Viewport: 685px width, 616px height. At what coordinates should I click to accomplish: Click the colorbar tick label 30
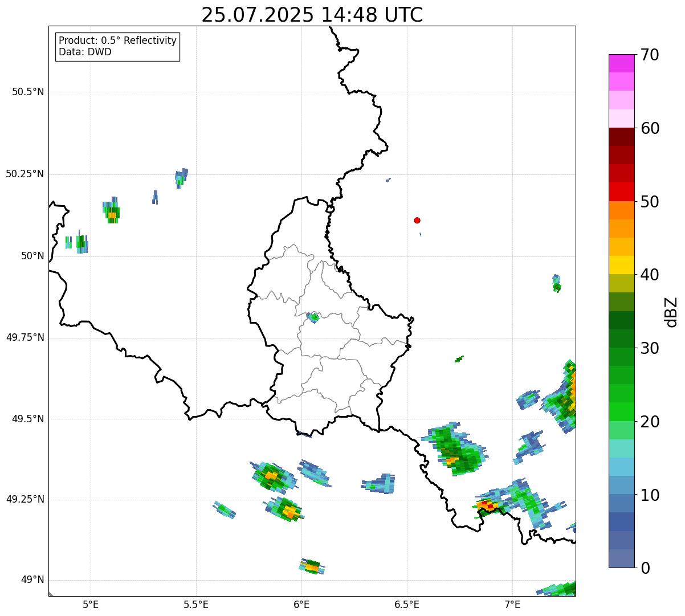(650, 348)
